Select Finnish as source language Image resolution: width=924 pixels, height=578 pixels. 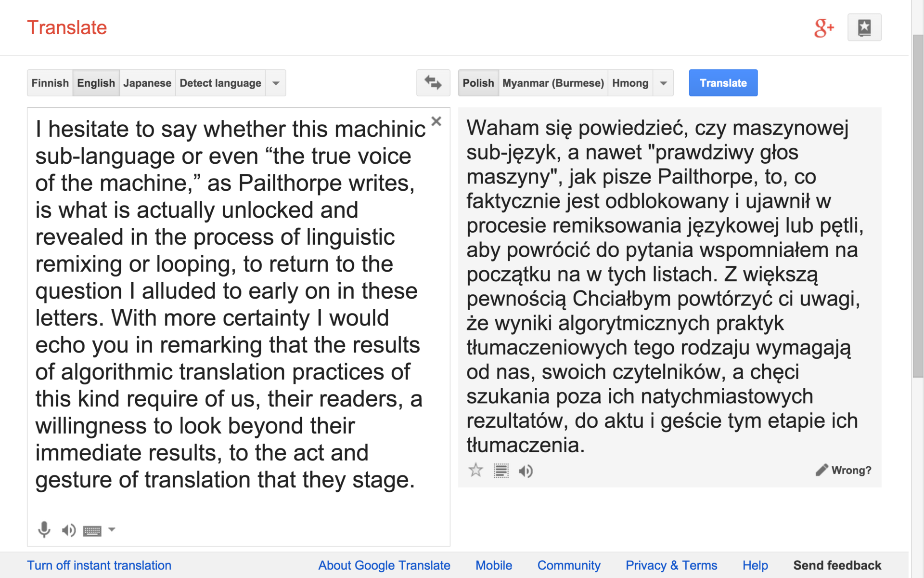pos(50,83)
